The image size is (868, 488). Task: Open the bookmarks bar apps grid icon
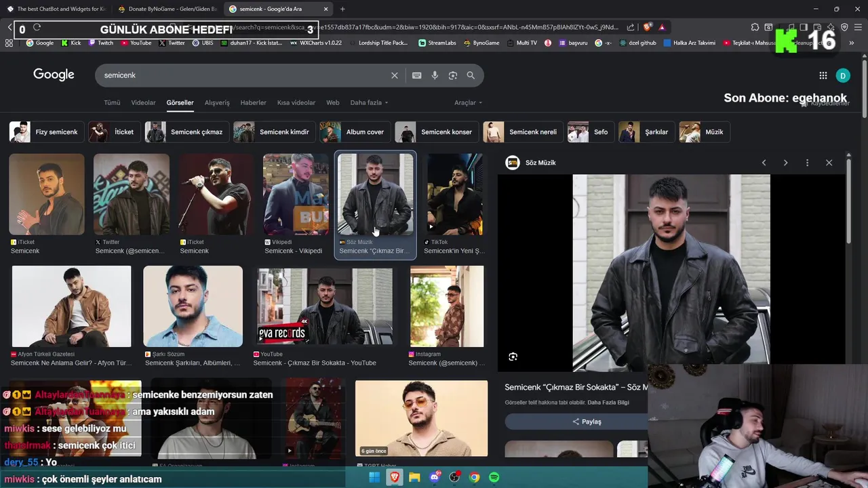pos(9,43)
